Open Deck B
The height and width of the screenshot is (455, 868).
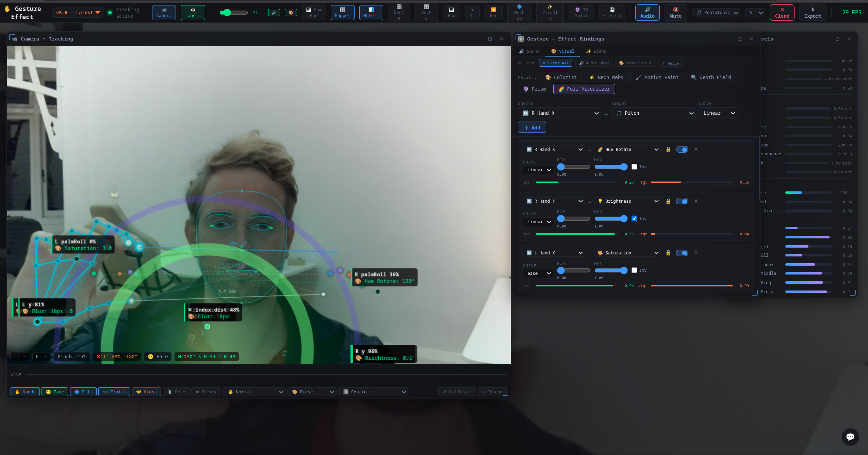pyautogui.click(x=426, y=13)
